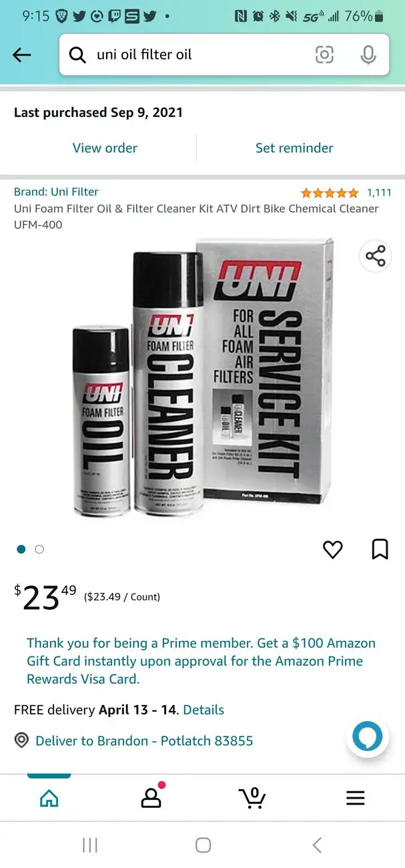Open the account profile tab
Viewport: 405px width, 868px height.
coord(151,798)
